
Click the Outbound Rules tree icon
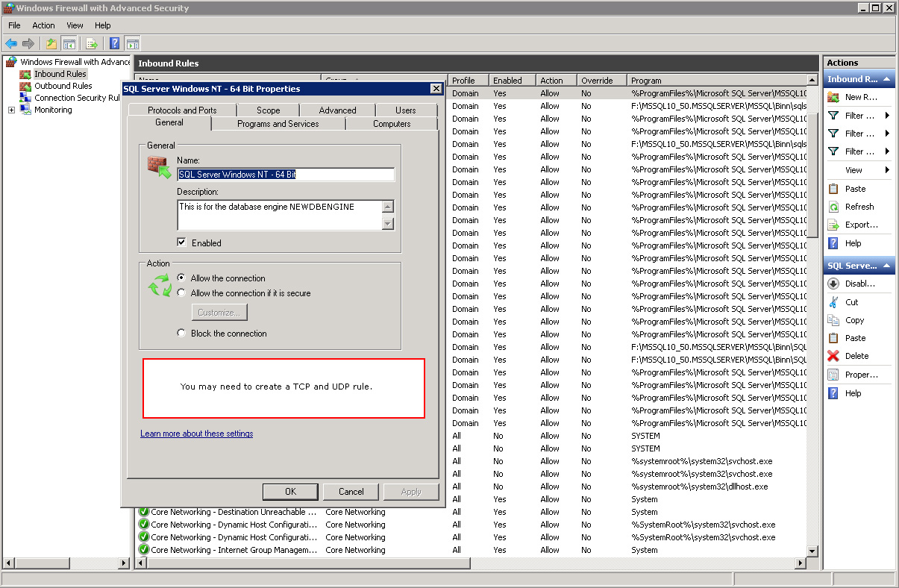point(25,86)
